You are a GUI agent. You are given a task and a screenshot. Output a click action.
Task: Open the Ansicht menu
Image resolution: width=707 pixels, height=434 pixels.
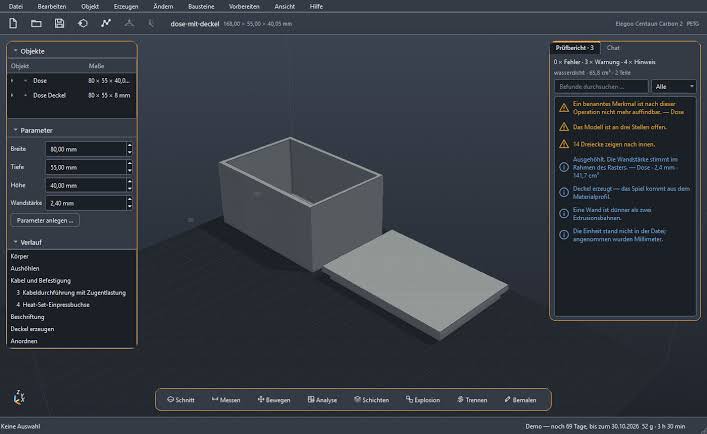pos(285,6)
